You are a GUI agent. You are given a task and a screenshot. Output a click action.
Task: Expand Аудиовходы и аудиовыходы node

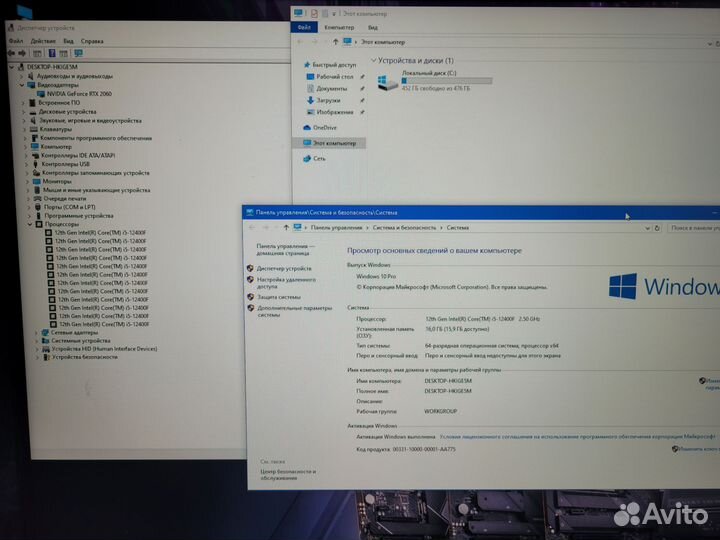[22, 76]
